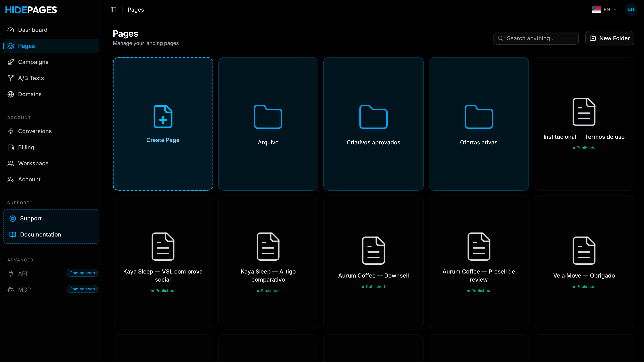Open Conversions under Account section
644x362 pixels.
point(51,131)
